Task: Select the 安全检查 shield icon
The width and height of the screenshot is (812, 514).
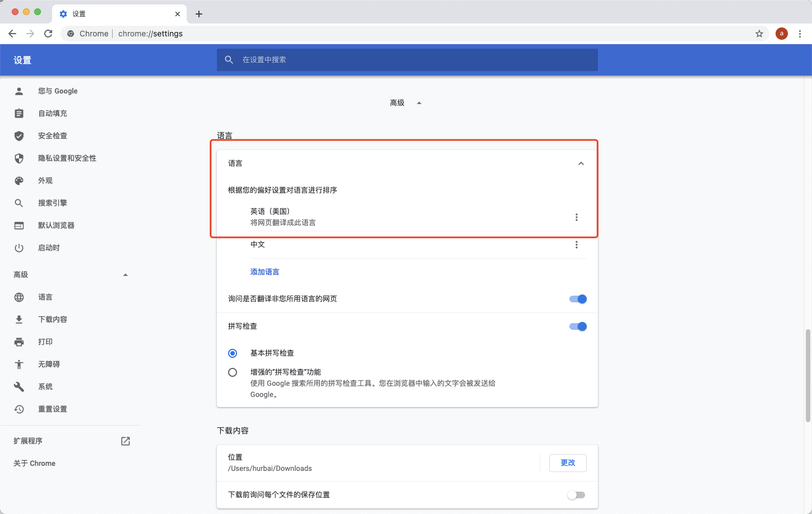Action: (x=19, y=135)
